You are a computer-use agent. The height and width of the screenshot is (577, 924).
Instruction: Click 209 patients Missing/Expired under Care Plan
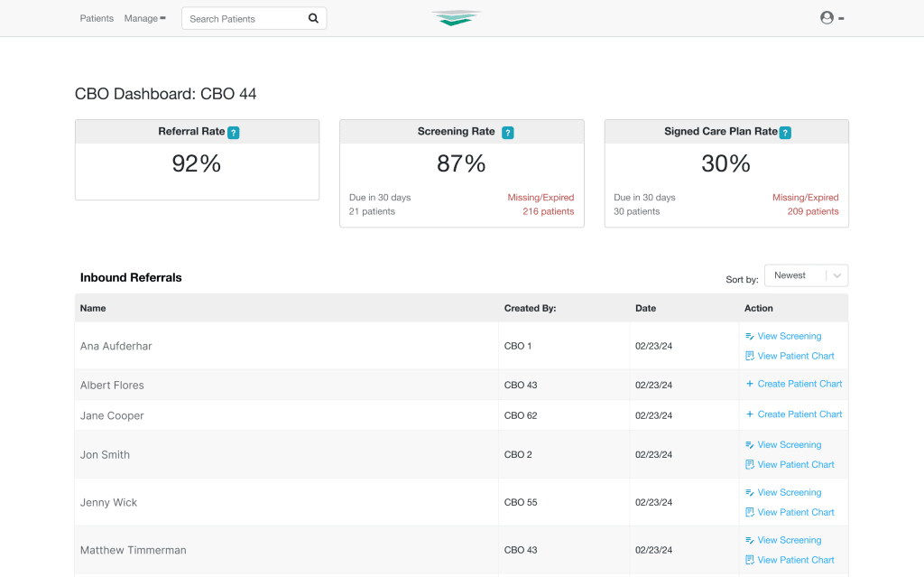[812, 211]
